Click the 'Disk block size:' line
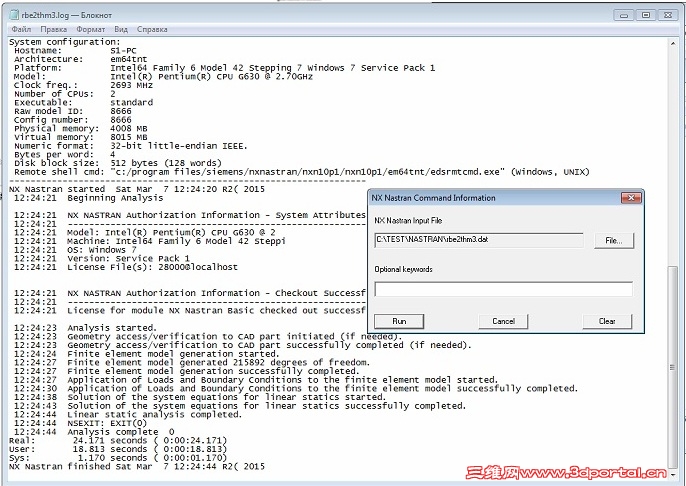 click(118, 163)
